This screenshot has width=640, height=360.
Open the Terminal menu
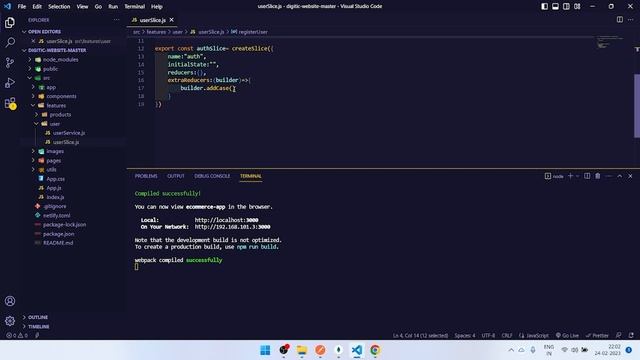tap(135, 7)
